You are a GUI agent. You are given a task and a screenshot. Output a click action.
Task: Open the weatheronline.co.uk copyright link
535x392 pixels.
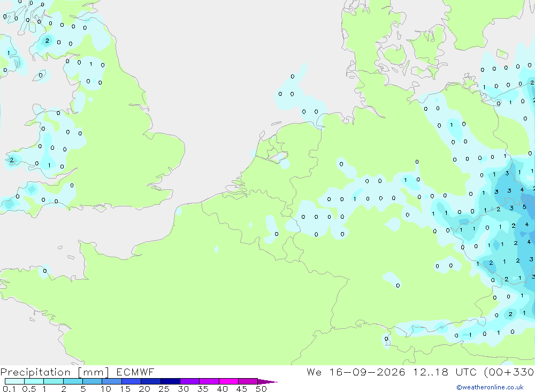490,387
